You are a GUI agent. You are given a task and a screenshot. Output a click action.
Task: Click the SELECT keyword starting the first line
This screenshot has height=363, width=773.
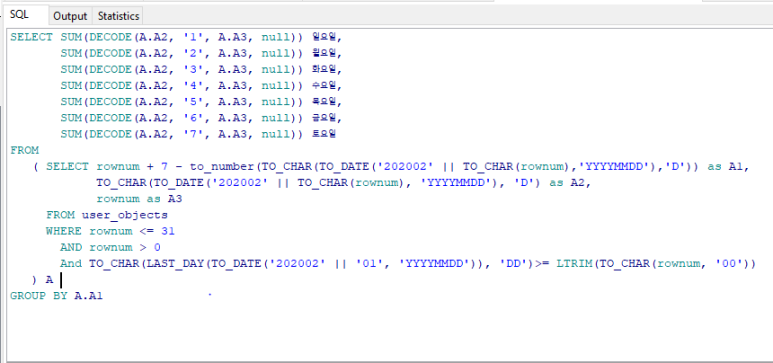[31, 37]
